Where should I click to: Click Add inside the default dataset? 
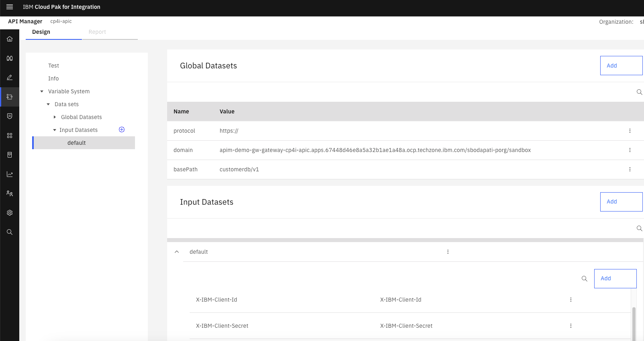615,278
